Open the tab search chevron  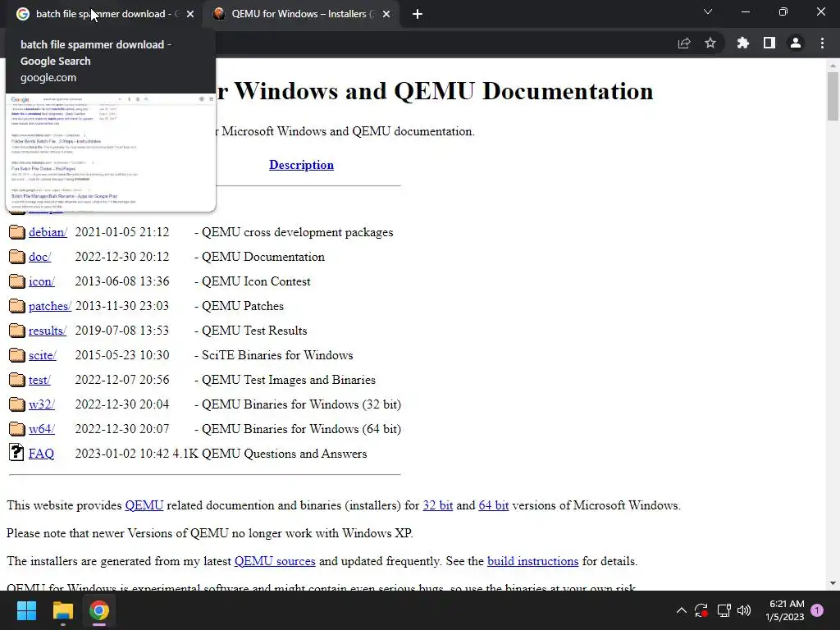[708, 11]
